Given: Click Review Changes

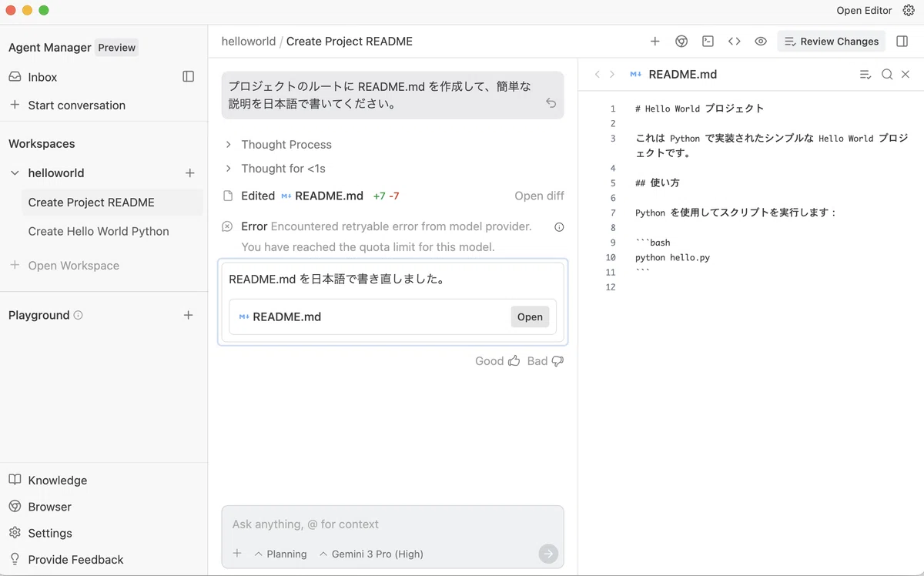Looking at the screenshot, I should point(832,42).
